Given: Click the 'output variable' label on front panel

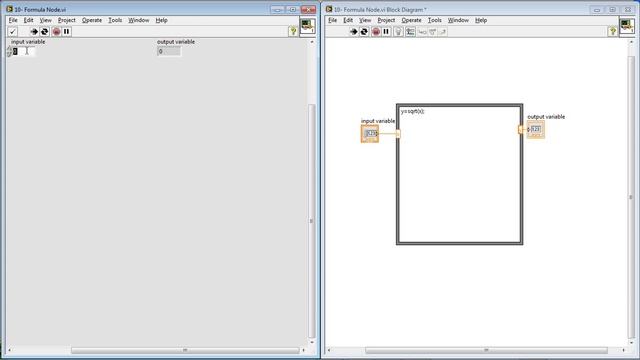Looking at the screenshot, I should click(x=176, y=42).
